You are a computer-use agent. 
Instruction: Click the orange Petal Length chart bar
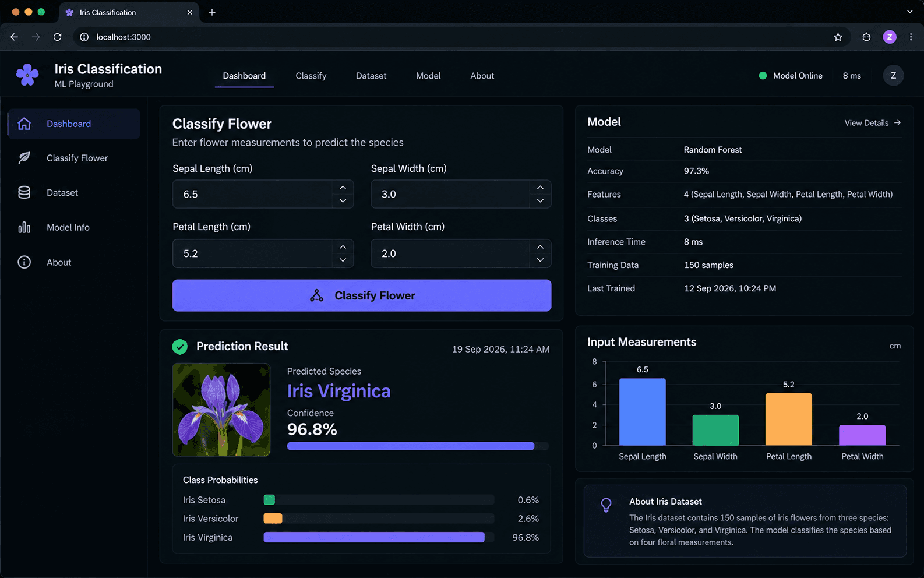[788, 420]
